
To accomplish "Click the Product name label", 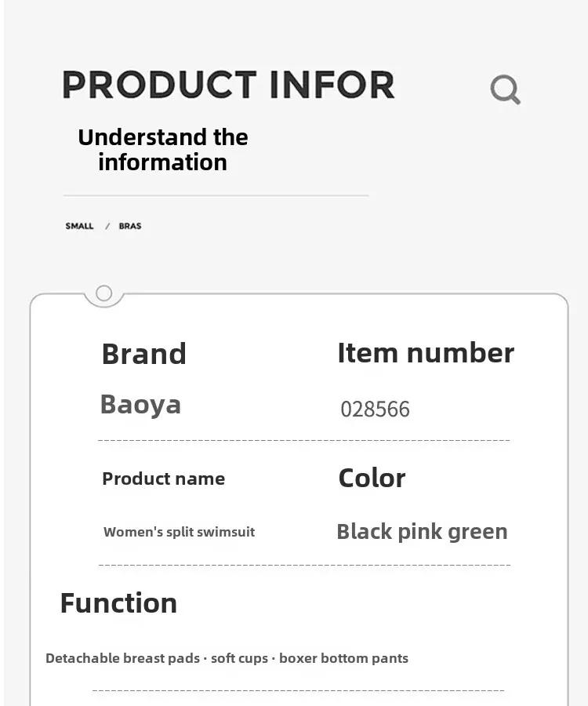I will click(163, 479).
